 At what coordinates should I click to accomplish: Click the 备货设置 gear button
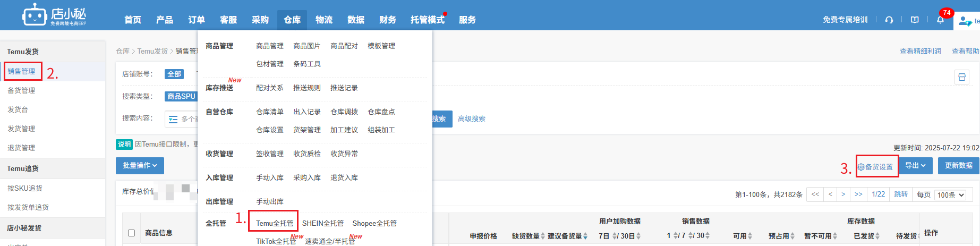[x=875, y=167]
